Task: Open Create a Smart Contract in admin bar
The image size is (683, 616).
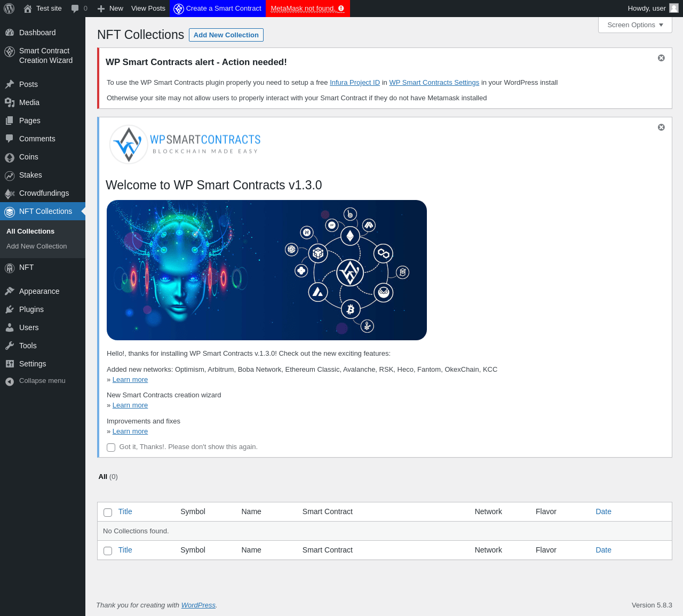Action: (x=218, y=9)
